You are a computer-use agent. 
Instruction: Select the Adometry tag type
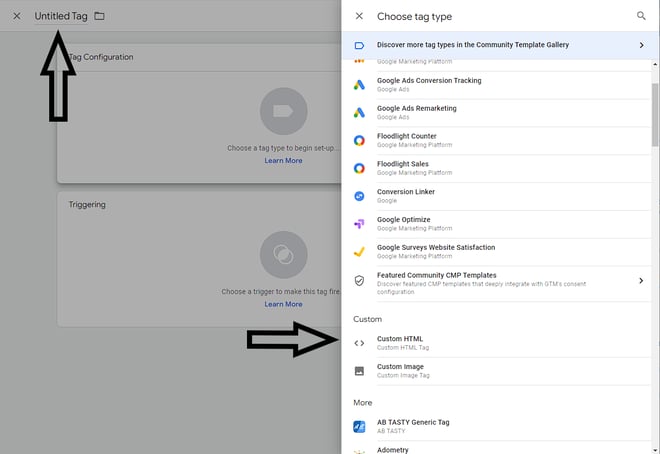click(497, 449)
